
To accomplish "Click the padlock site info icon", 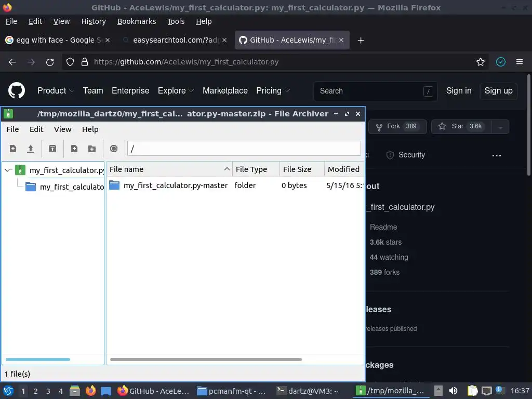I will click(x=85, y=62).
